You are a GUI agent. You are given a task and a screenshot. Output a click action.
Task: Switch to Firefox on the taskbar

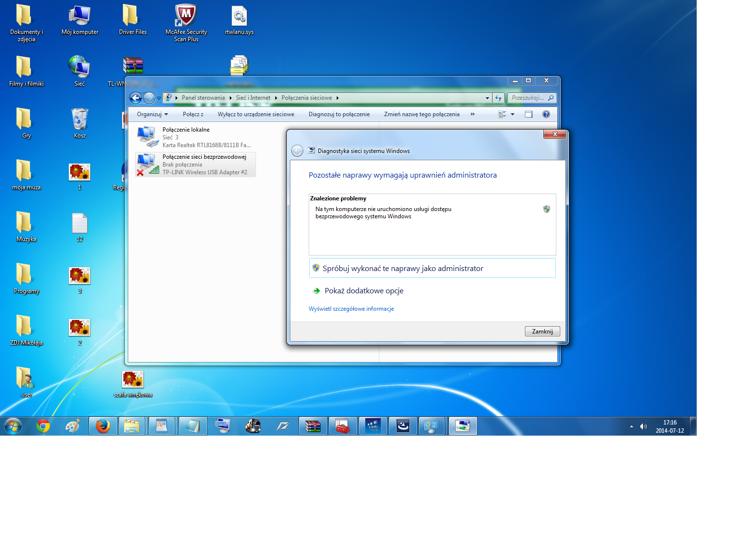pos(103,426)
